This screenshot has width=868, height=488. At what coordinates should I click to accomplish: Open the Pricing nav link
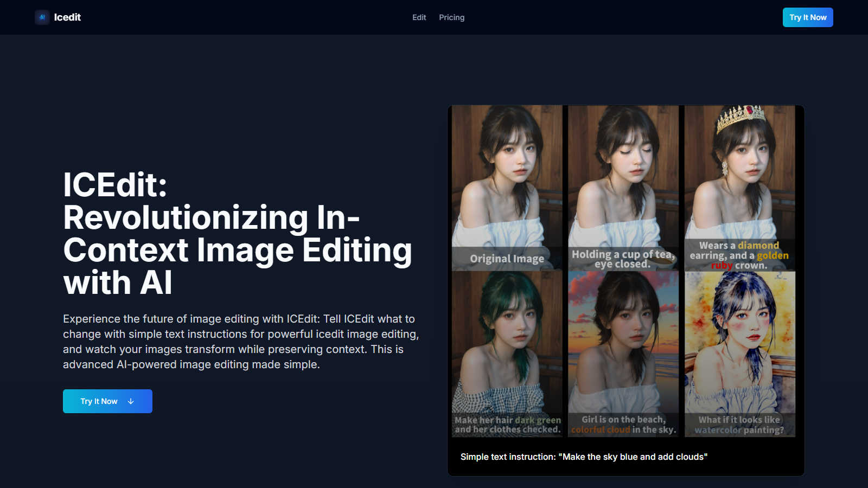pos(451,17)
